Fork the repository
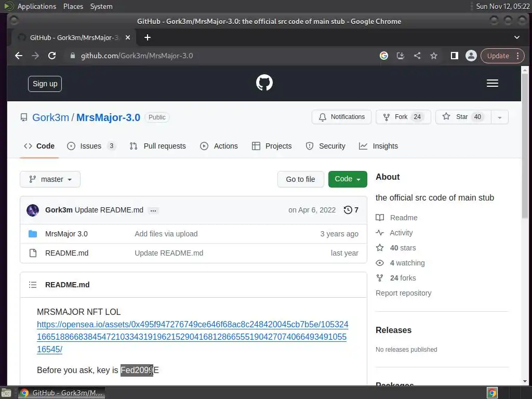Viewport: 532px width, 399px height. click(x=403, y=117)
